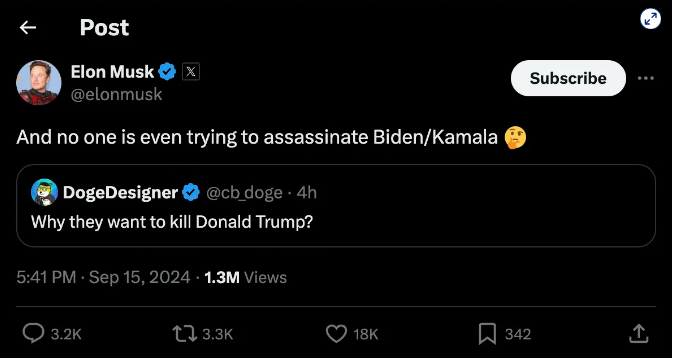This screenshot has height=361, width=673.
Task: Open the three-dot more options menu
Action: tap(646, 78)
